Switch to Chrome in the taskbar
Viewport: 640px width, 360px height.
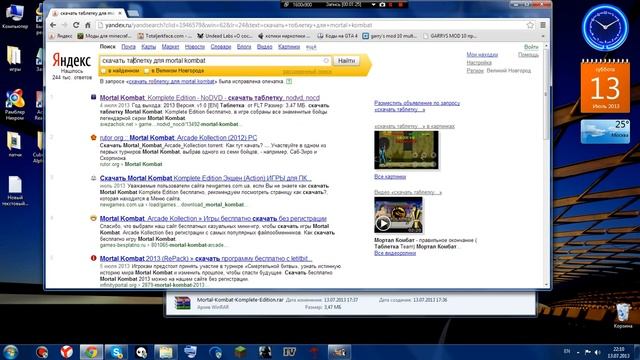(91, 352)
